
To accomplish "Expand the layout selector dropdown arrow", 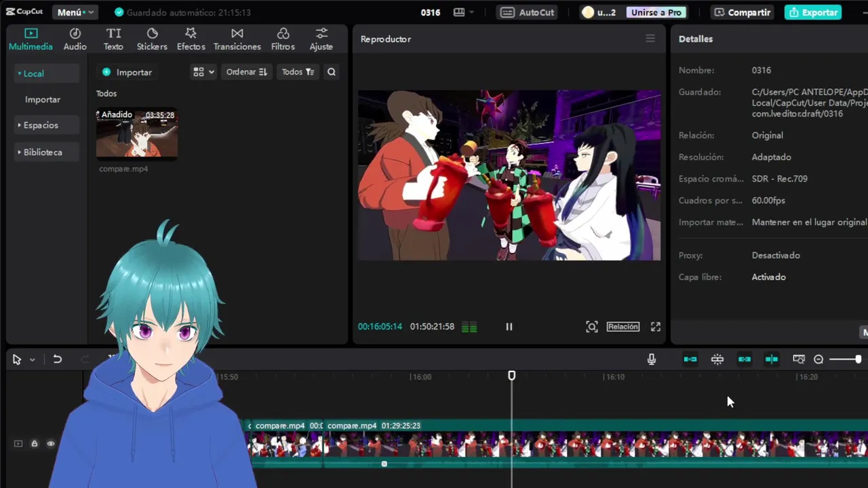I will pos(471,12).
